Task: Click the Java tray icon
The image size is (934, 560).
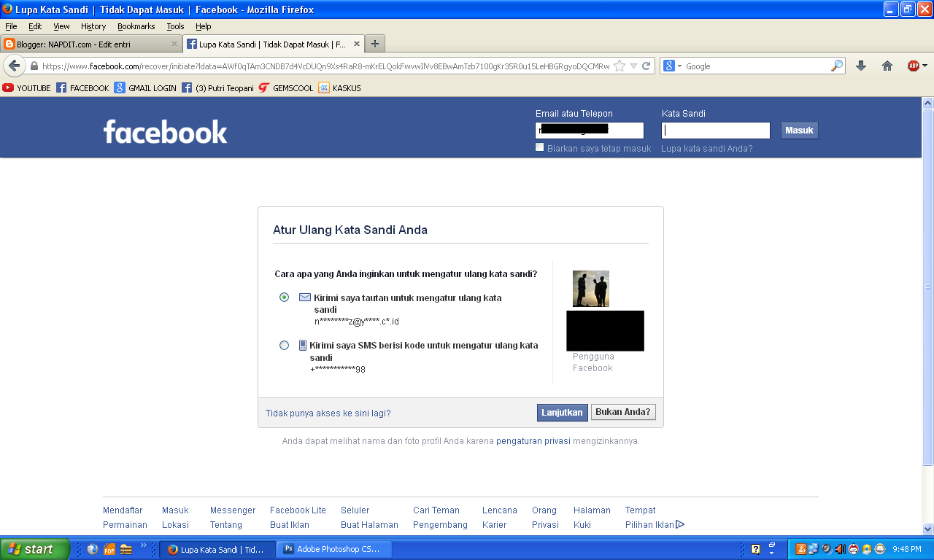Action: tap(800, 549)
